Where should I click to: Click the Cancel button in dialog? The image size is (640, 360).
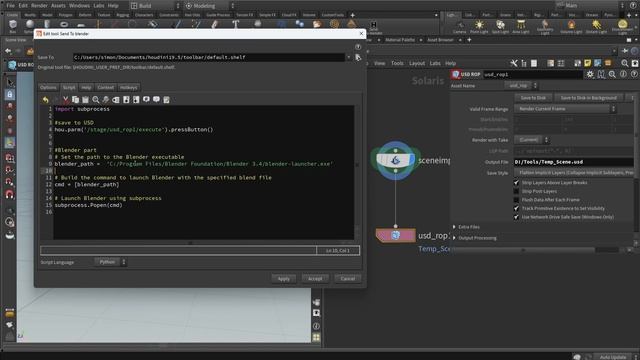pyautogui.click(x=348, y=279)
